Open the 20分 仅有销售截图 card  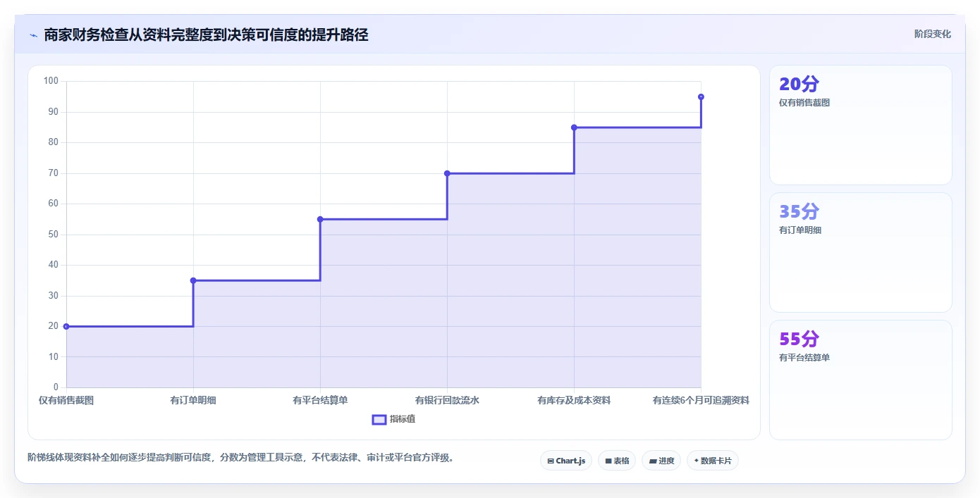point(860,125)
